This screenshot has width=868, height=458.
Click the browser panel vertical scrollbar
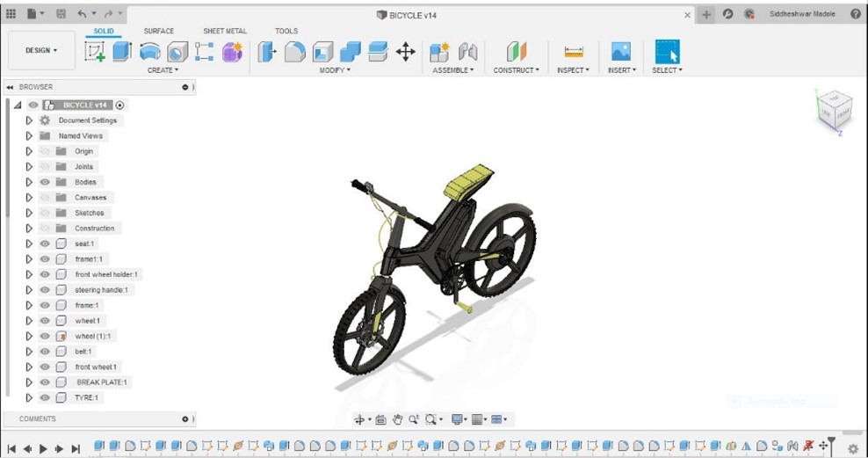click(x=7, y=158)
